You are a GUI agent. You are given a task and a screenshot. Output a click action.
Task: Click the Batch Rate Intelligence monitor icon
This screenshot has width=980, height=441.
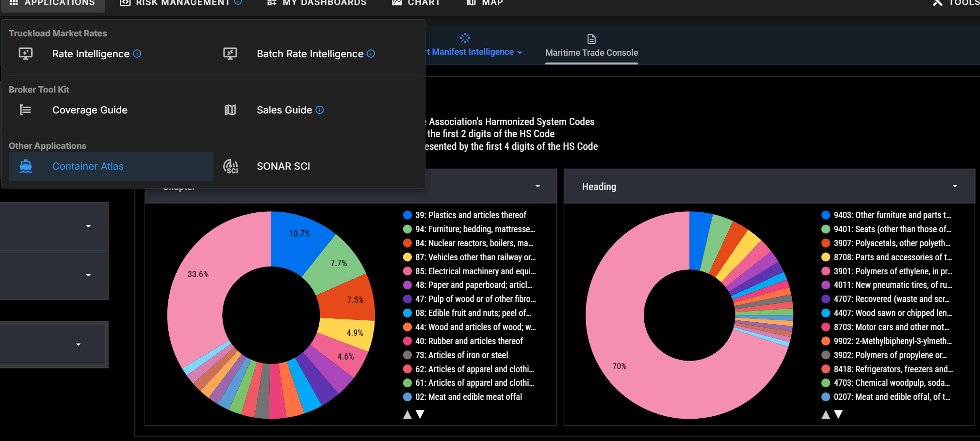[x=230, y=54]
